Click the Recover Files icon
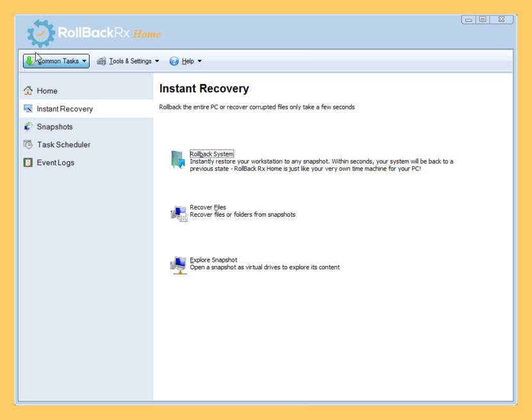 [179, 213]
